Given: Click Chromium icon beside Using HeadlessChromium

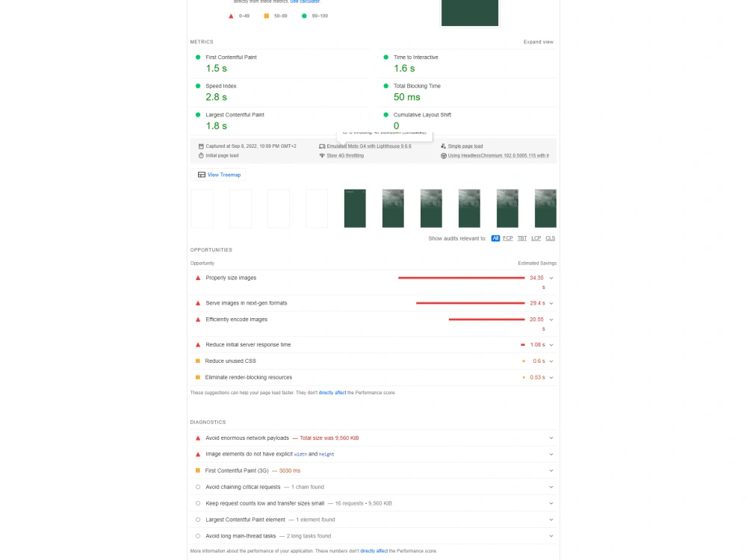Looking at the screenshot, I should pos(443,156).
